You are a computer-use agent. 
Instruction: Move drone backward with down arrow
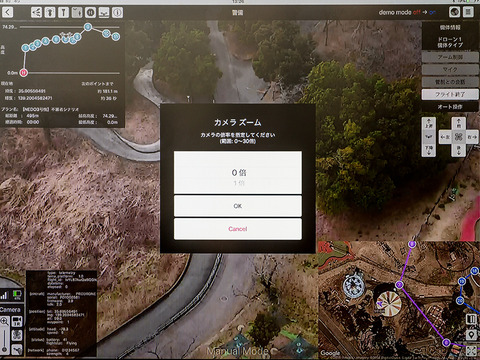click(459, 150)
